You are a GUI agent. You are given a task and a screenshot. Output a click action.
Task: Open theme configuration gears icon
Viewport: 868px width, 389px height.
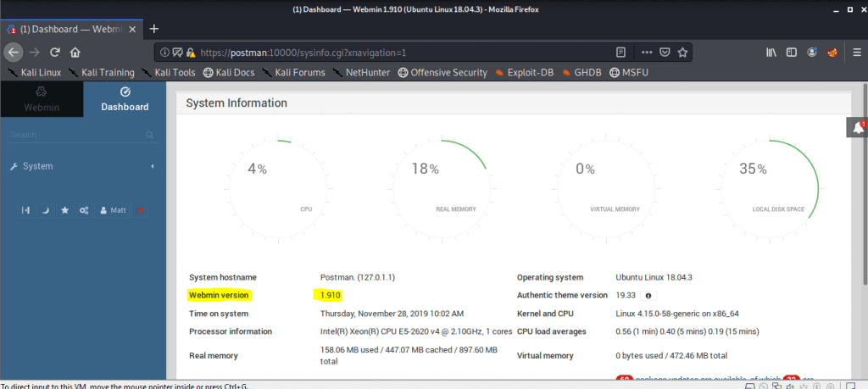click(84, 210)
